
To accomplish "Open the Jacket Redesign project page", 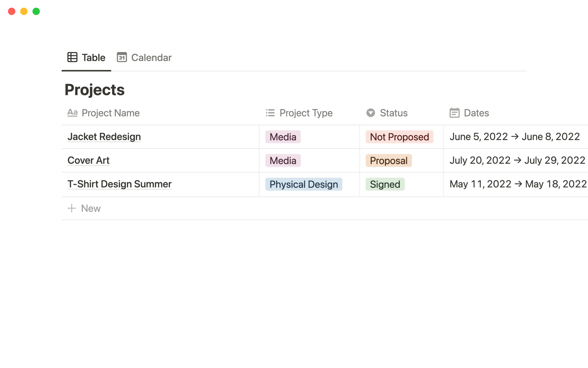I will point(104,137).
